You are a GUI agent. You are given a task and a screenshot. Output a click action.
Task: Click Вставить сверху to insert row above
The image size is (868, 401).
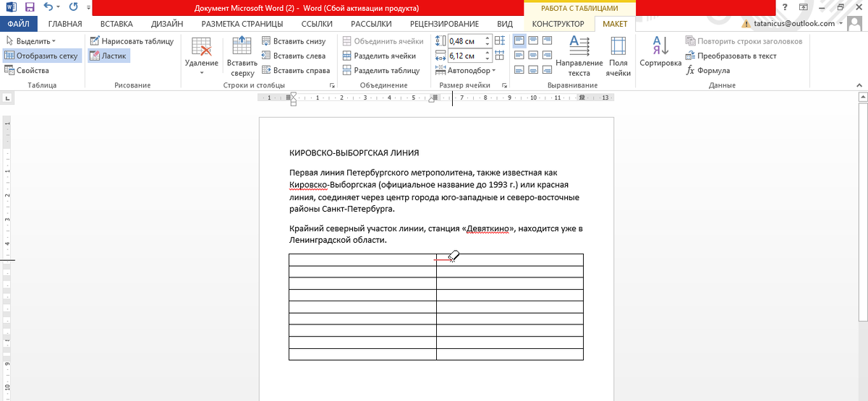tap(242, 56)
